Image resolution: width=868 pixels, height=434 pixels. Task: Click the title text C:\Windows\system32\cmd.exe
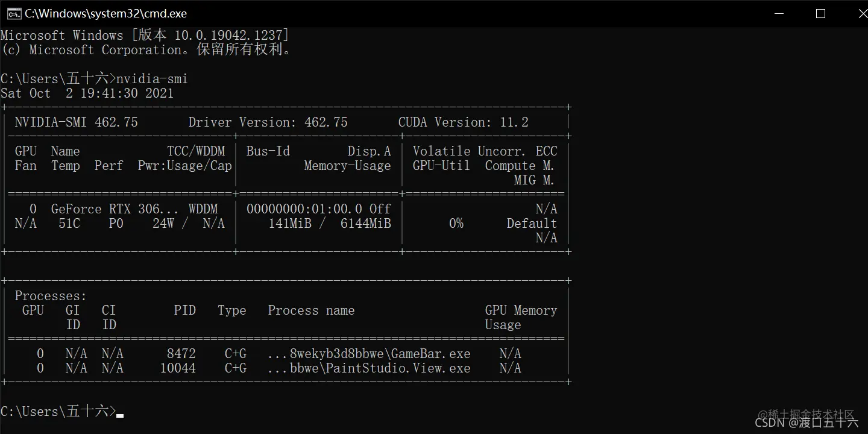point(106,13)
